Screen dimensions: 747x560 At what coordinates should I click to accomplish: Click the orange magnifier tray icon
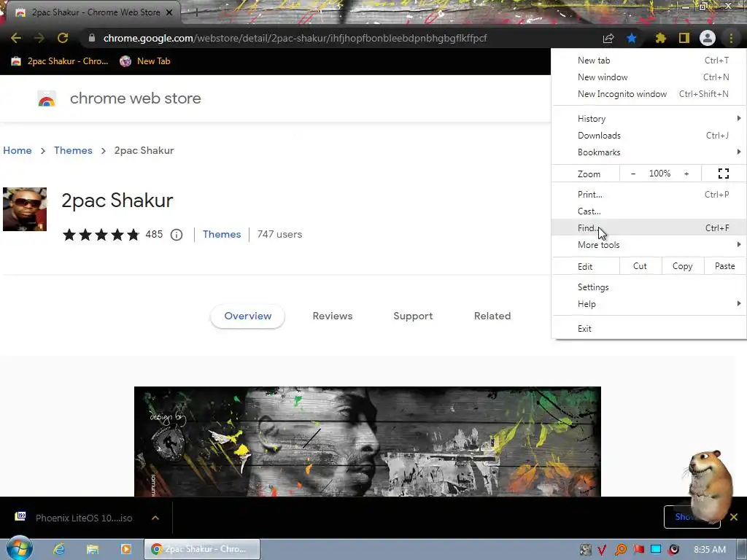point(620,550)
